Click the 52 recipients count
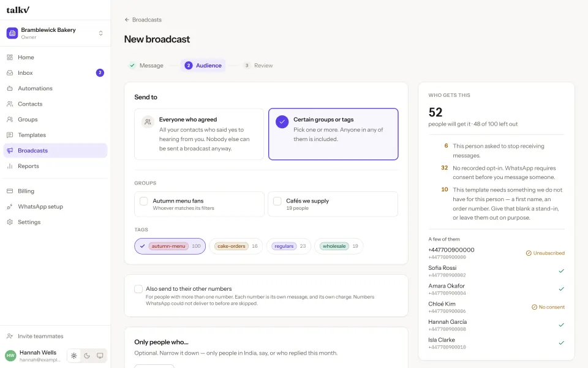 click(x=435, y=112)
